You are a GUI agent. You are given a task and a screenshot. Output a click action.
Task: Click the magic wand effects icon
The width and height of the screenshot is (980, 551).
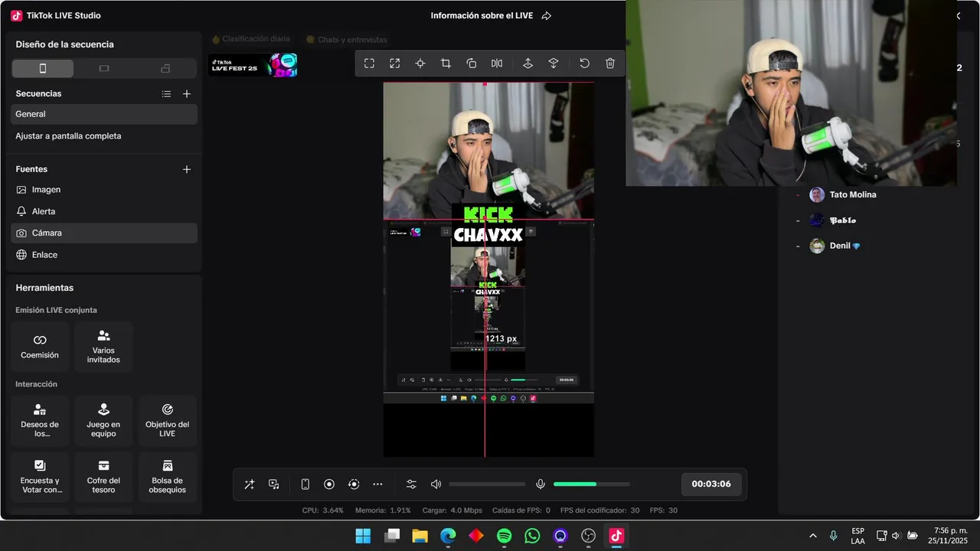249,484
